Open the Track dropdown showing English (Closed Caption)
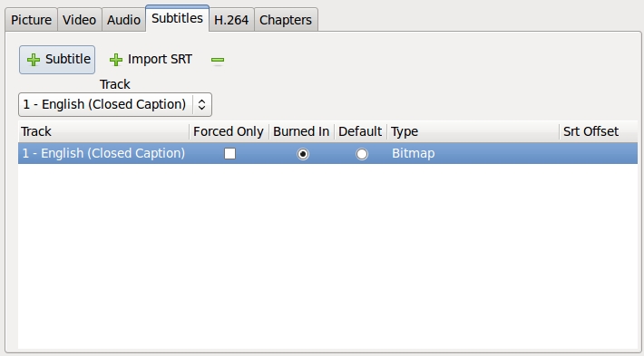 [x=115, y=104]
